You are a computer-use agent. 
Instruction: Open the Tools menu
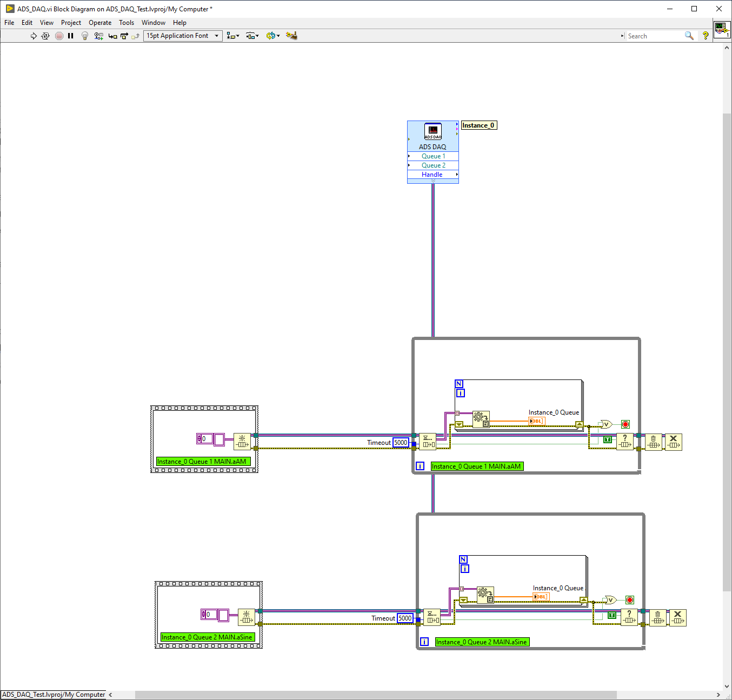point(127,23)
